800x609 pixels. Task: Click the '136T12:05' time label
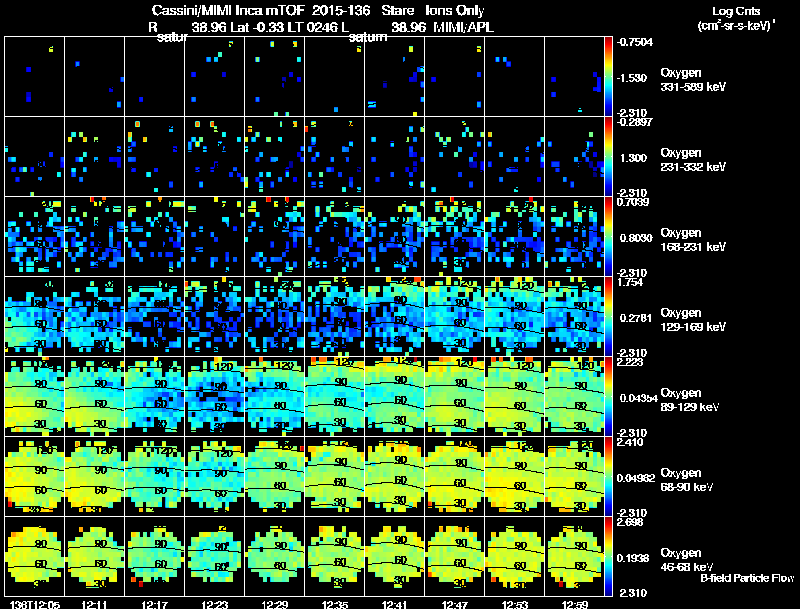(34, 604)
